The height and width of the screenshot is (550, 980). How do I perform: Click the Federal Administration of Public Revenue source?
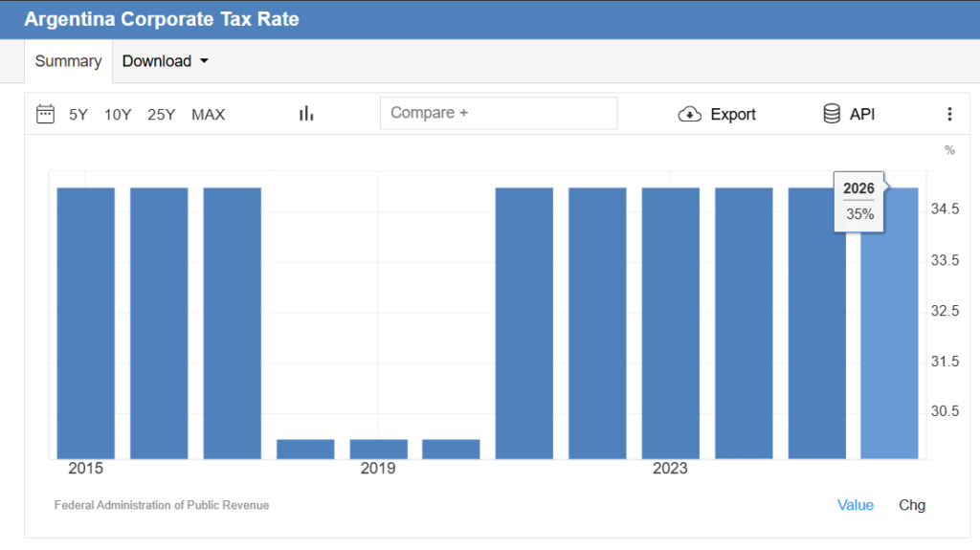[162, 505]
